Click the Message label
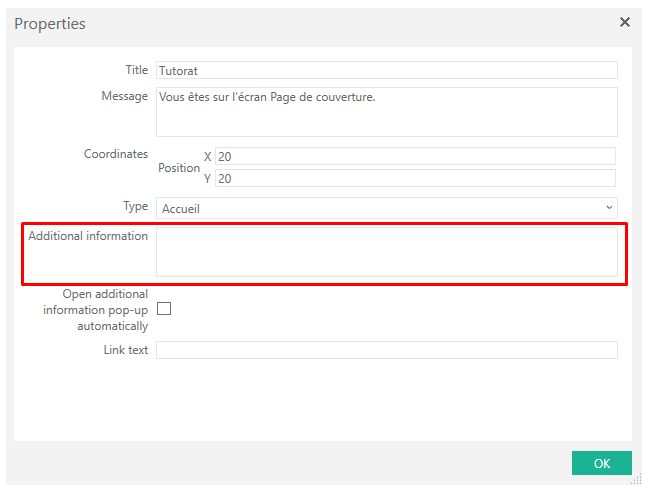Viewport: 649px width, 493px height. coord(125,96)
